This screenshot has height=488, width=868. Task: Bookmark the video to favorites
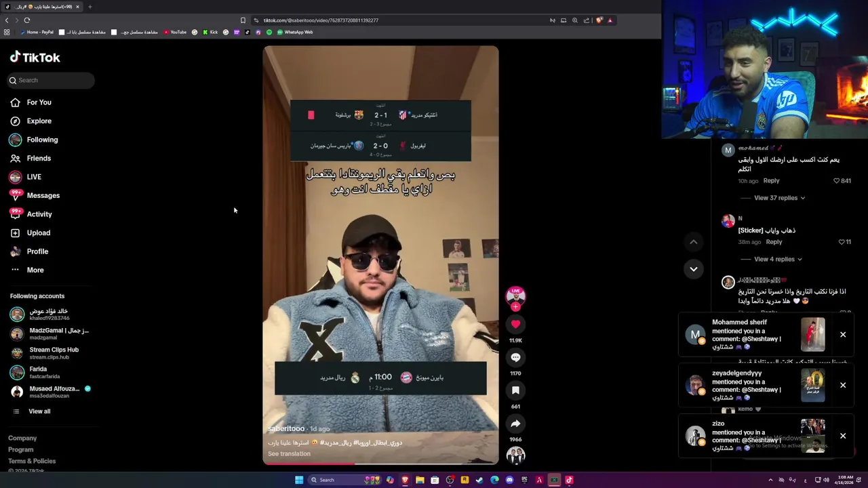pos(515,390)
